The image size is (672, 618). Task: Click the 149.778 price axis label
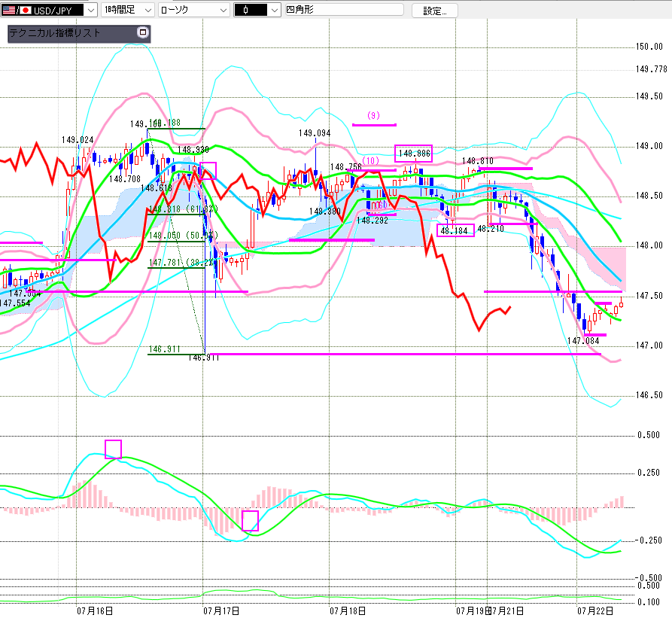coord(652,69)
